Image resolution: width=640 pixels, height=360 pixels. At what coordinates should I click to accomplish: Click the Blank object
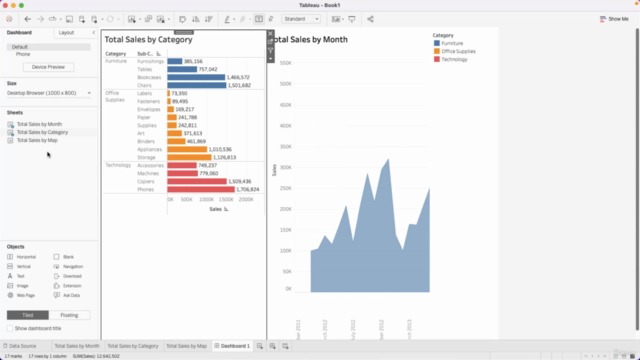(64, 257)
